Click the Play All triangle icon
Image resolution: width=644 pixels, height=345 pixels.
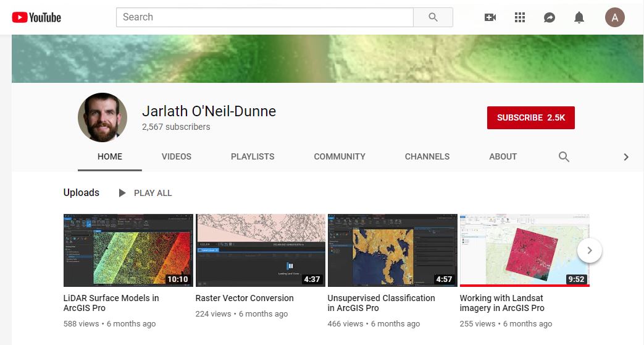(x=122, y=193)
